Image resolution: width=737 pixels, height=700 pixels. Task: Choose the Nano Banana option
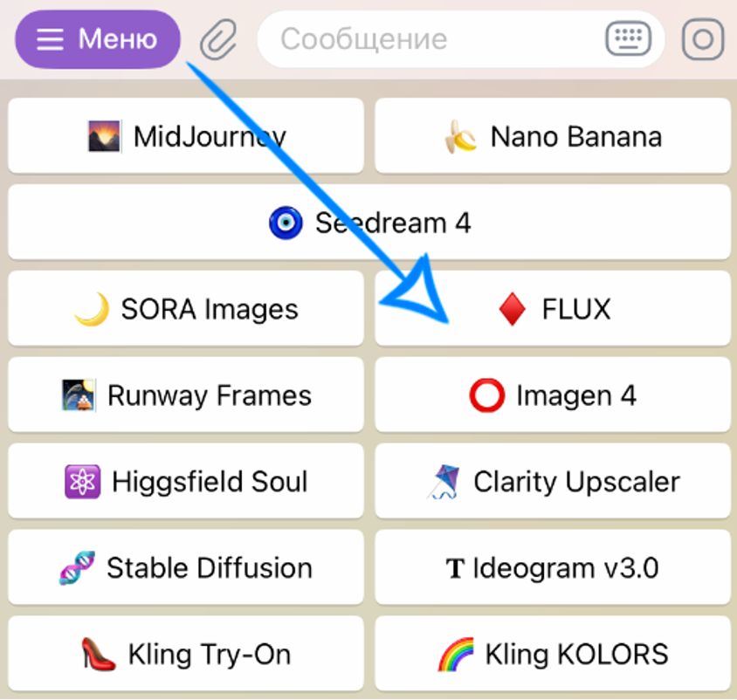[553, 136]
